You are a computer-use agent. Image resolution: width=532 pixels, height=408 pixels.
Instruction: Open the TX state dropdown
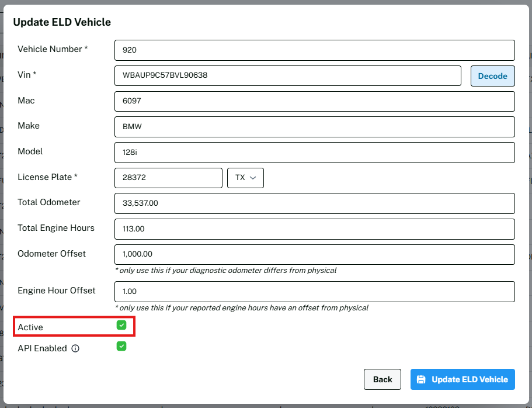pos(245,178)
